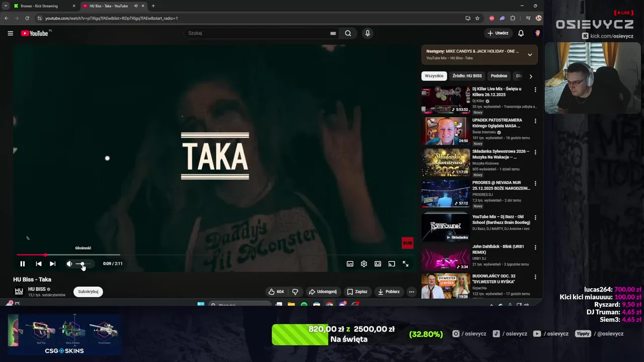Viewport: 644px width, 362px height.
Task: Open options menu for BUDOWLAŃCY ODC. 32
Action: [535, 277]
